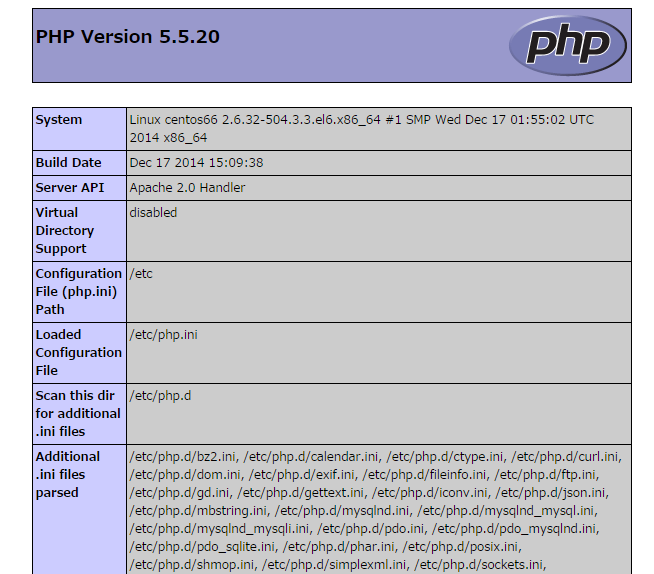This screenshot has height=574, width=654.
Task: Select '/etc/php.d/ctype.ini' entry
Action: point(445,457)
